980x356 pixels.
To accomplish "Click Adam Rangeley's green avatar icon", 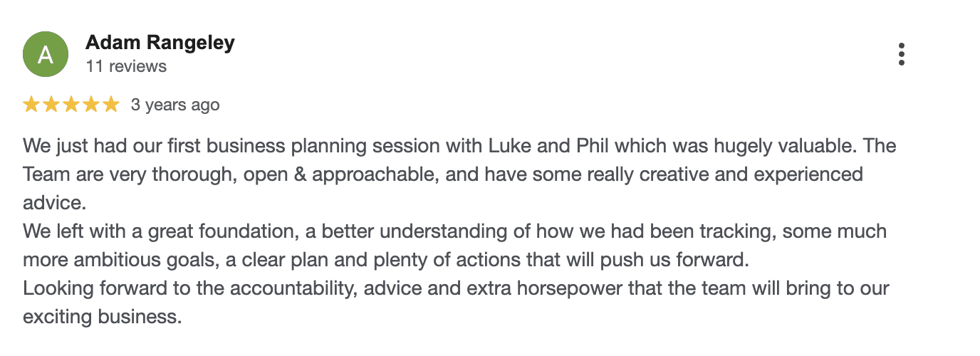I will (46, 54).
